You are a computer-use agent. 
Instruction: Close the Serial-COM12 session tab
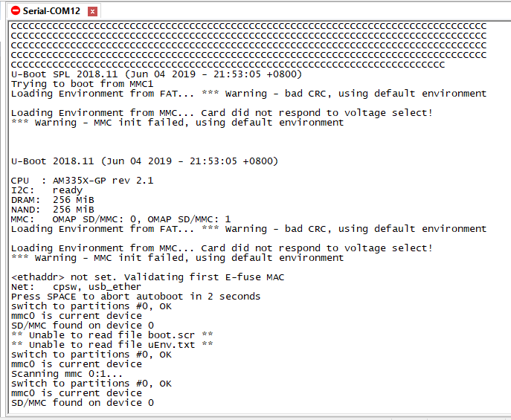point(92,11)
